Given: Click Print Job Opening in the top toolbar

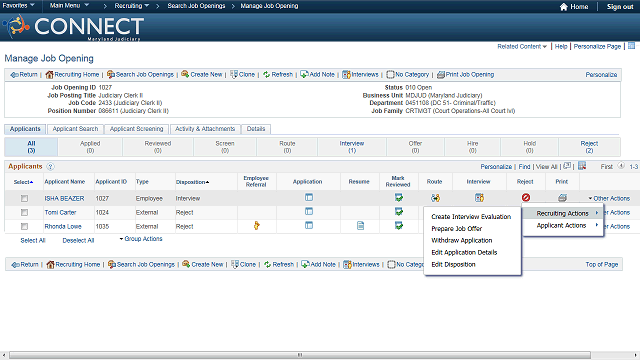Looking at the screenshot, I should click(465, 75).
